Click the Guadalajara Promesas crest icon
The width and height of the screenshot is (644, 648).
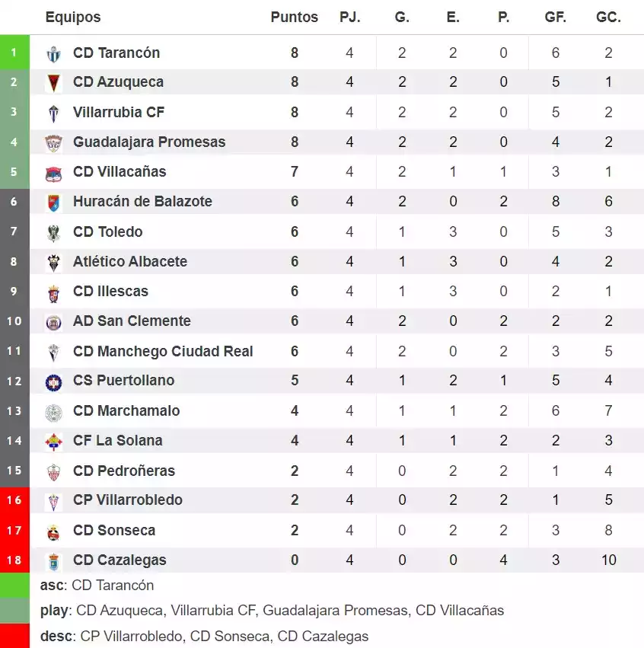point(53,142)
